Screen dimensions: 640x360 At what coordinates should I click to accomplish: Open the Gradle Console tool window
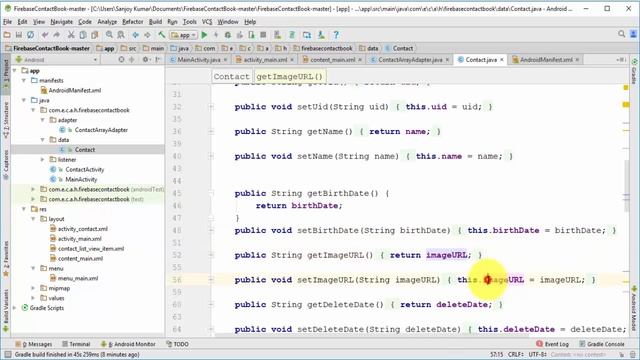(x=602, y=344)
